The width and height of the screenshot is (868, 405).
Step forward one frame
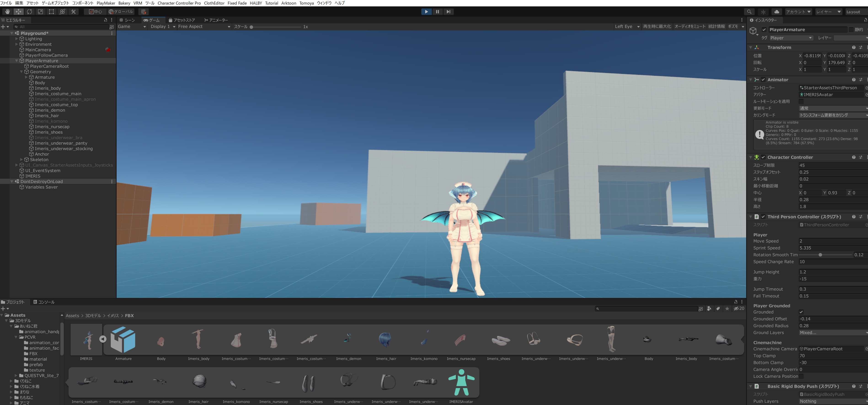(448, 11)
